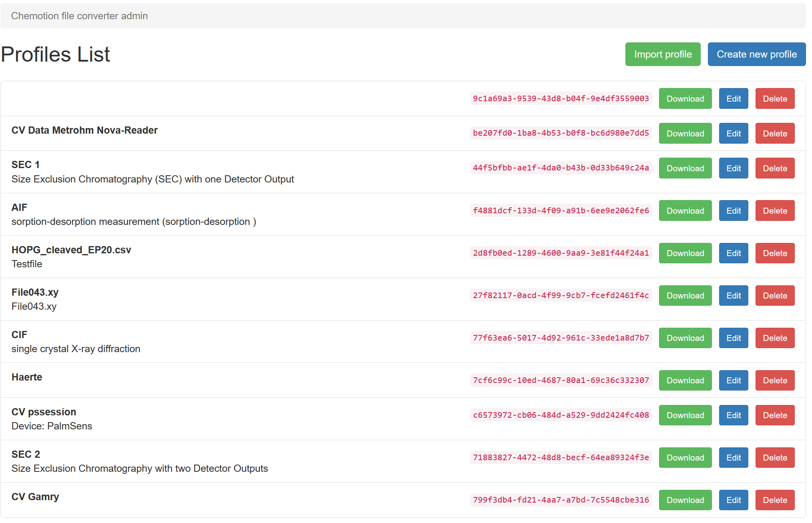Click the Import profile button

tap(663, 54)
